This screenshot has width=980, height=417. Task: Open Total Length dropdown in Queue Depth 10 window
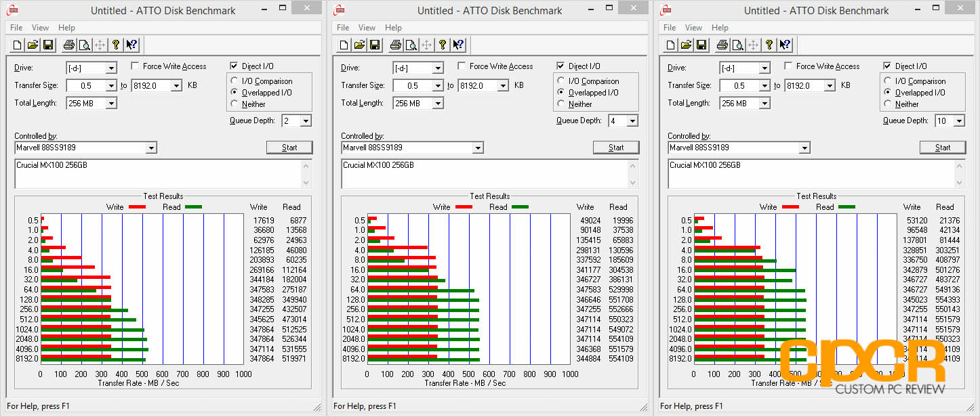click(764, 104)
